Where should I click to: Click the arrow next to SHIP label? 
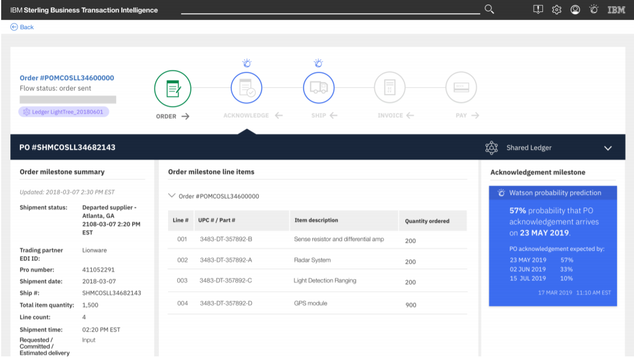pos(333,116)
